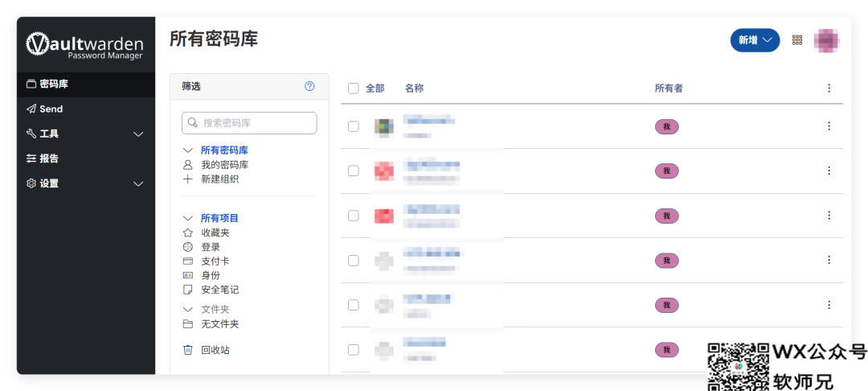Click the 所有密码库 page title
Viewport: 868px width, 391px height.
pyautogui.click(x=214, y=39)
